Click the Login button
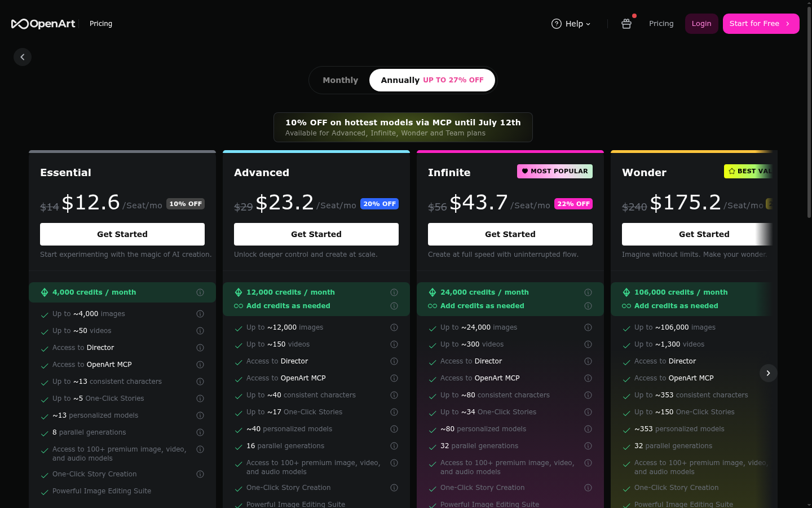The image size is (812, 508). click(x=701, y=24)
